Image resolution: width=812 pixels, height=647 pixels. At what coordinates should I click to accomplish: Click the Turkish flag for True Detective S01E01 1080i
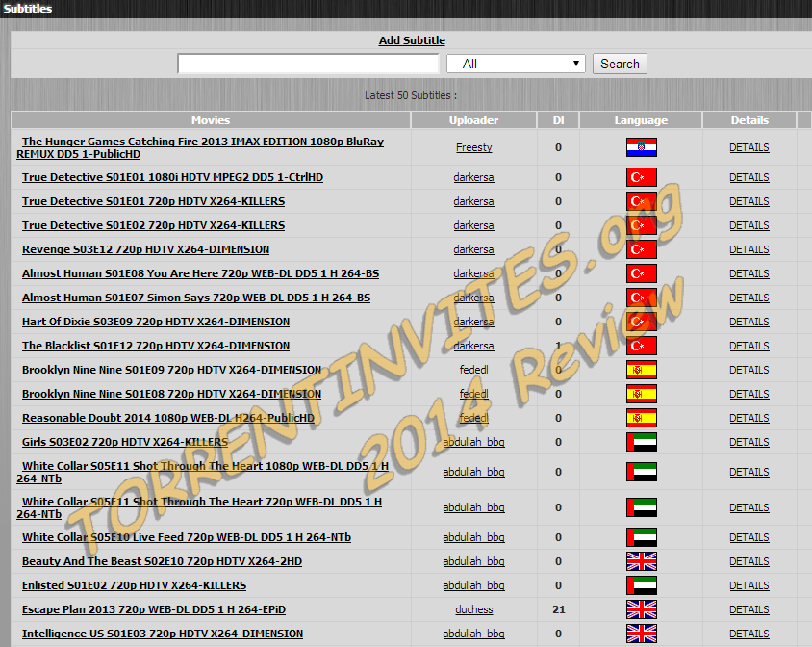641,177
